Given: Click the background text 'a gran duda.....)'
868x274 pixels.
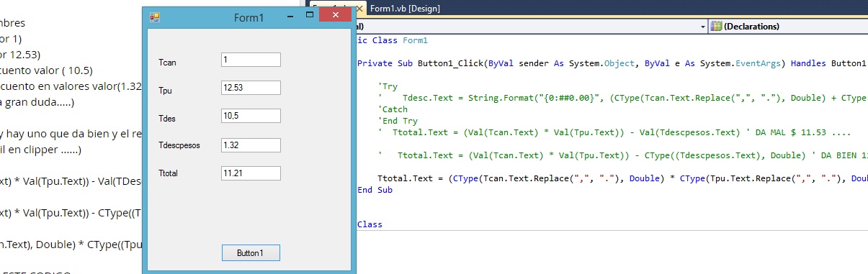Looking at the screenshot, I should 37,102.
